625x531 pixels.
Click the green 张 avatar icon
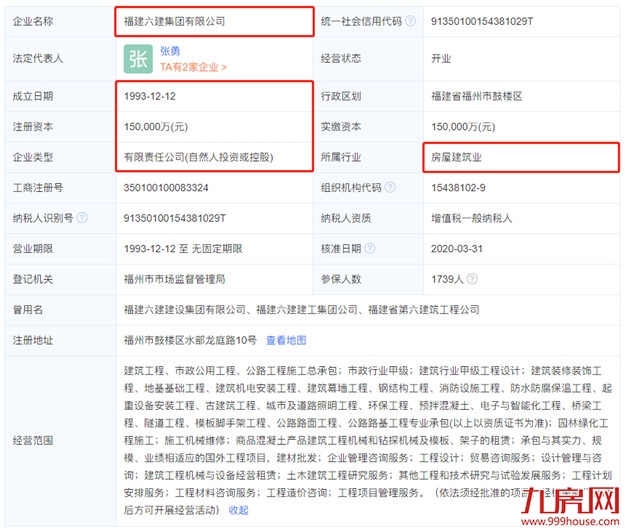pos(138,59)
